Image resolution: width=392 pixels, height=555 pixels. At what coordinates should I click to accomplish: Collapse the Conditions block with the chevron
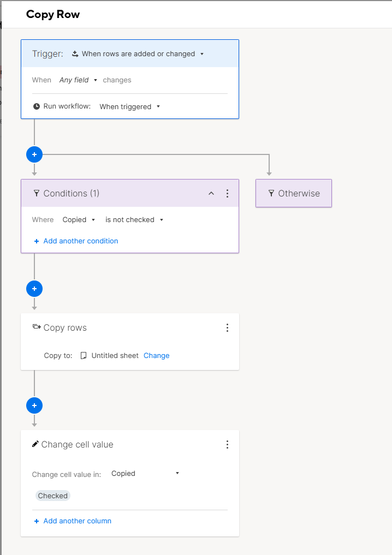211,193
